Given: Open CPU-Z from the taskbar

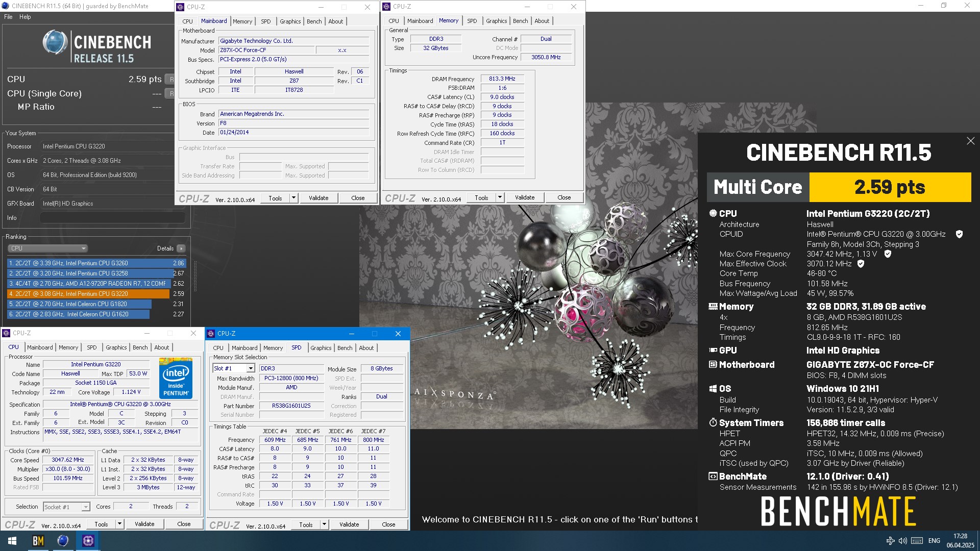Looking at the screenshot, I should (88, 541).
